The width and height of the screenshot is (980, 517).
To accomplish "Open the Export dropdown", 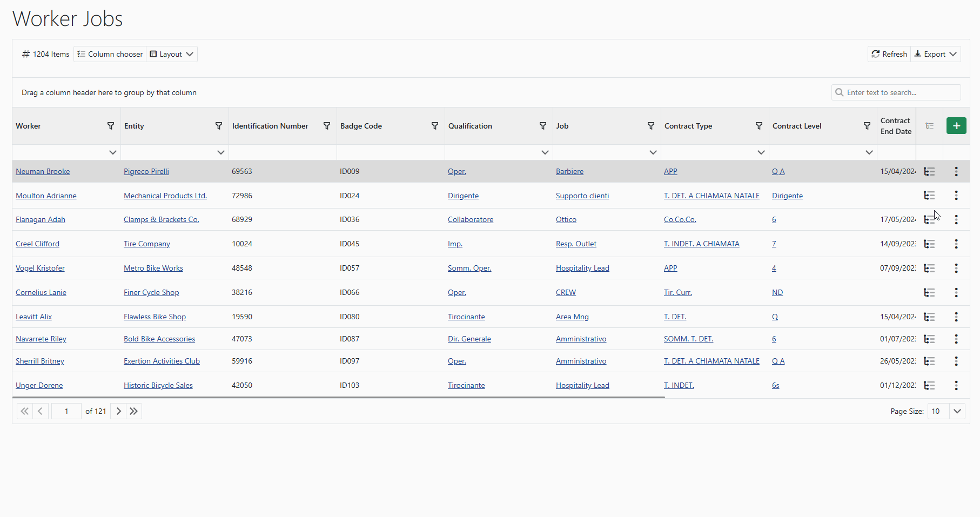I will point(936,54).
